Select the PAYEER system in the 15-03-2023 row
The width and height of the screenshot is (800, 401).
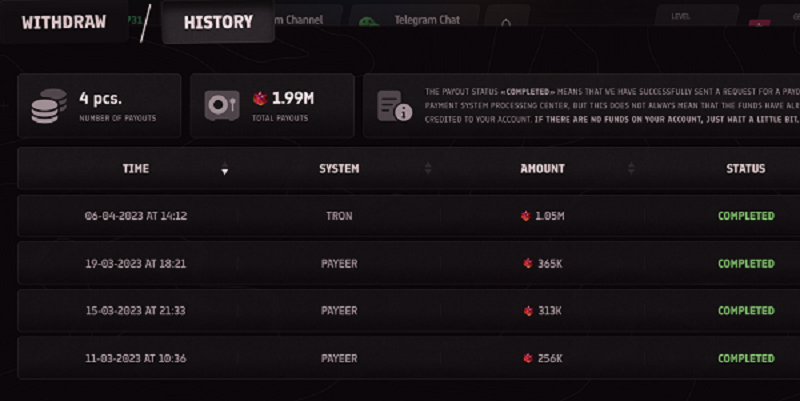tap(339, 311)
